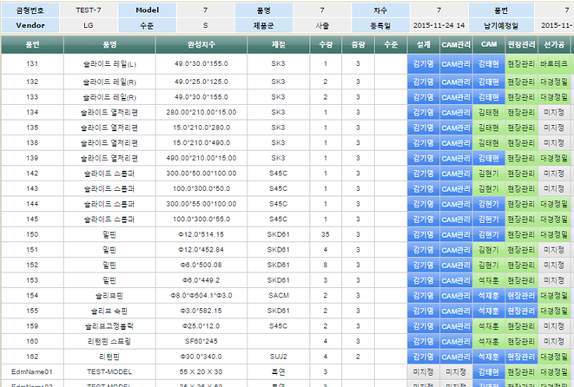The width and height of the screenshot is (574, 387).
Task: Click 김태현 CAM button in row 135
Action: click(489, 128)
